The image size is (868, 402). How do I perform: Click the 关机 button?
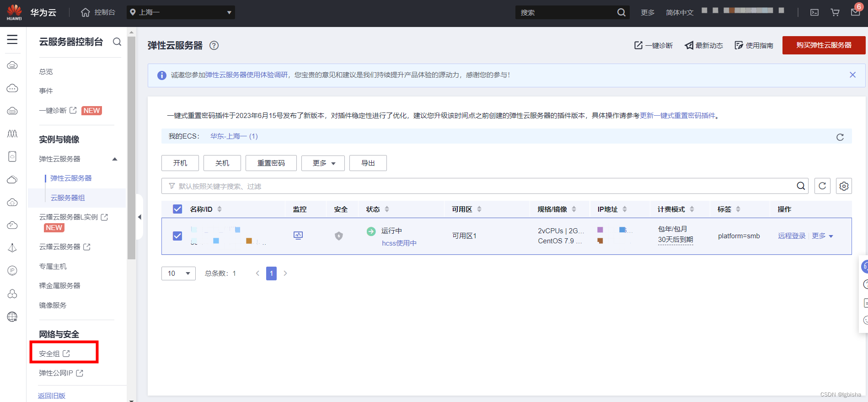[x=222, y=163]
